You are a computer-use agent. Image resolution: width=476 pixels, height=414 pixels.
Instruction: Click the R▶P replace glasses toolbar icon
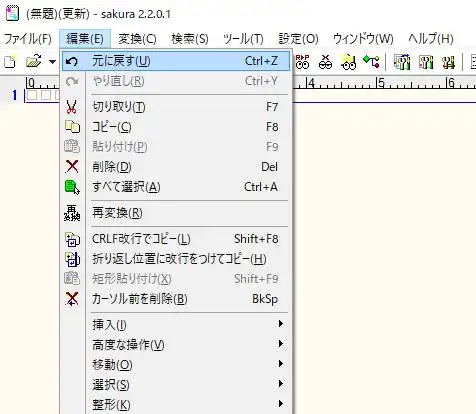pyautogui.click(x=302, y=62)
